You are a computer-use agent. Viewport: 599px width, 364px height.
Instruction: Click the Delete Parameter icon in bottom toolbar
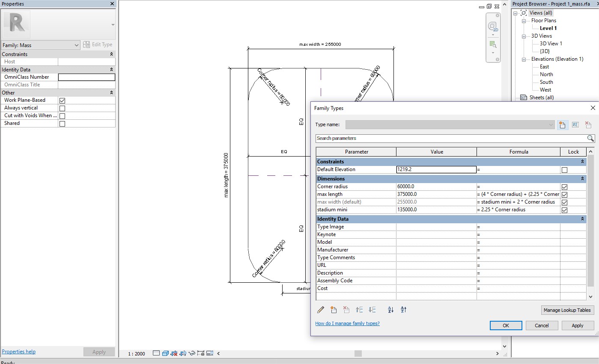point(346,310)
